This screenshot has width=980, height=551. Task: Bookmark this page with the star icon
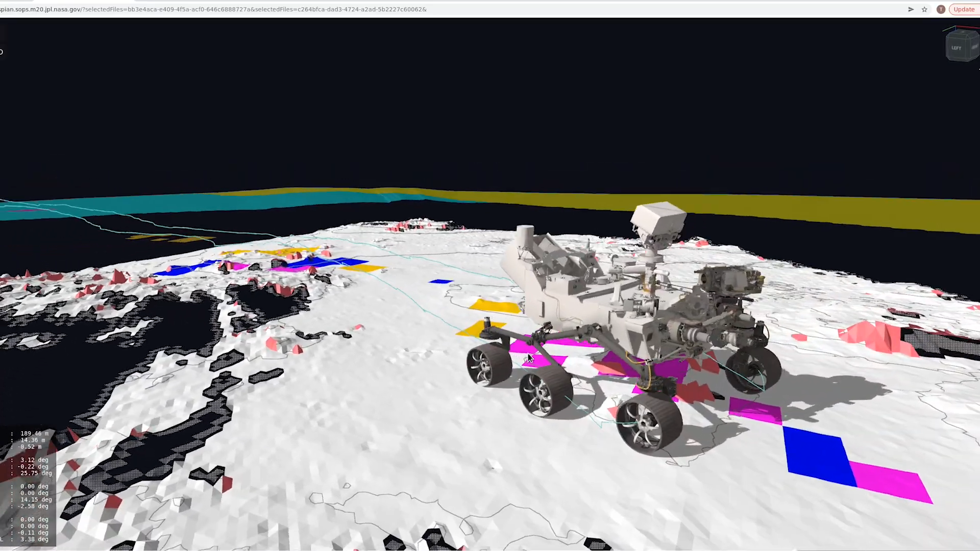pos(924,9)
